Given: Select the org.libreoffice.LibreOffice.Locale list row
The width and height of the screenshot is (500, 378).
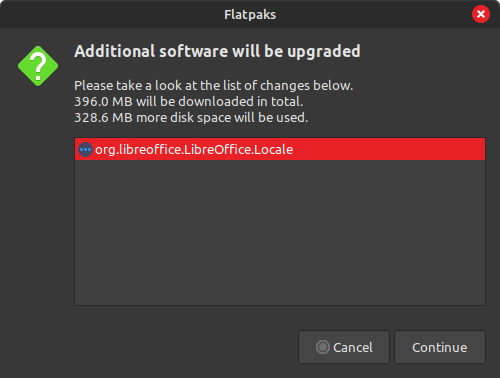Looking at the screenshot, I should pos(280,149).
